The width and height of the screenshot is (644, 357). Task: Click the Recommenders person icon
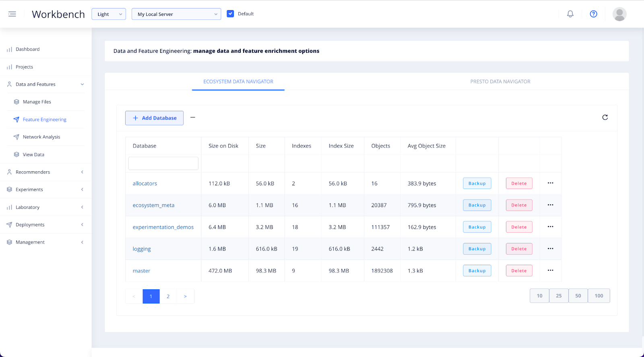[9, 172]
